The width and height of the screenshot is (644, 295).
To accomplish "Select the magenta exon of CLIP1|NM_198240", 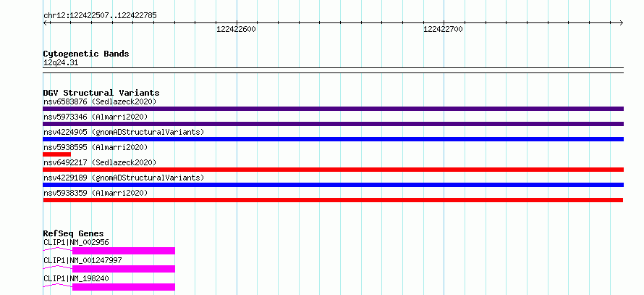I will point(124,287).
